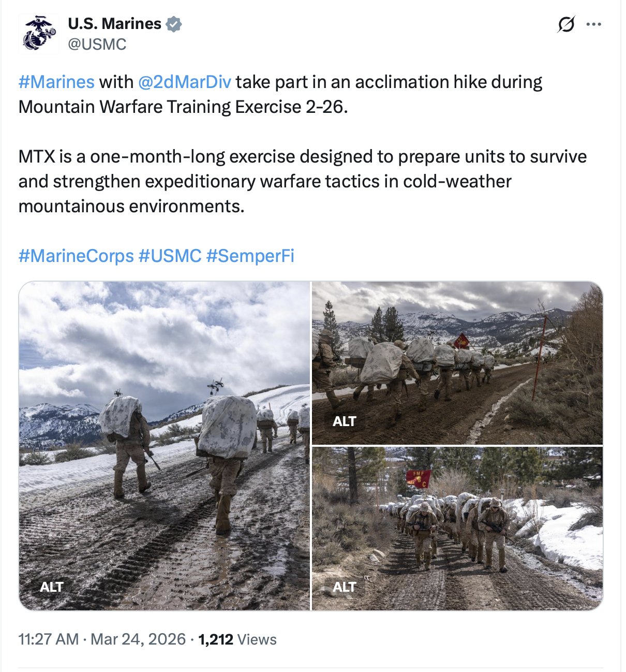Open the U.S. Marines display name
626x672 pixels.
point(114,24)
